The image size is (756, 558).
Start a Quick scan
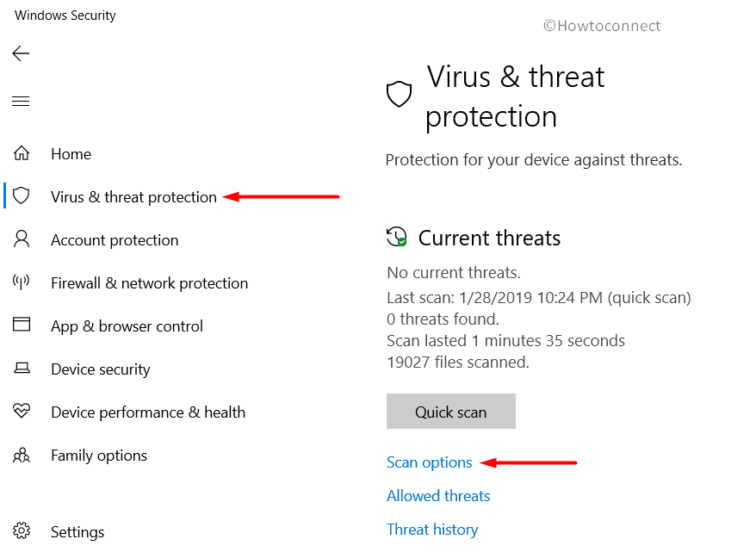tap(450, 411)
